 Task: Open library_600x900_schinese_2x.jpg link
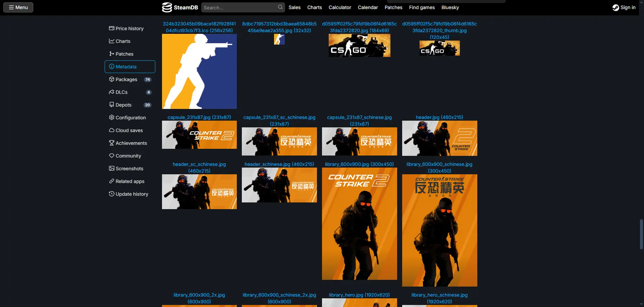tap(279, 298)
